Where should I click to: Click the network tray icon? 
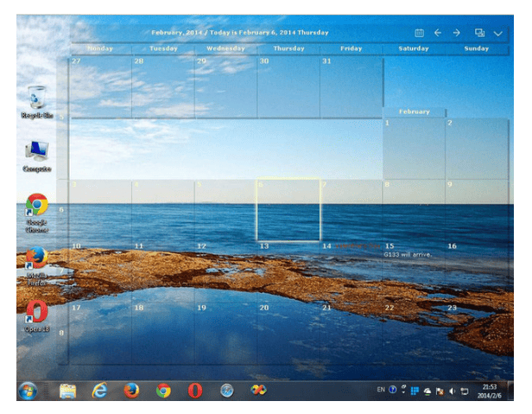(x=465, y=392)
